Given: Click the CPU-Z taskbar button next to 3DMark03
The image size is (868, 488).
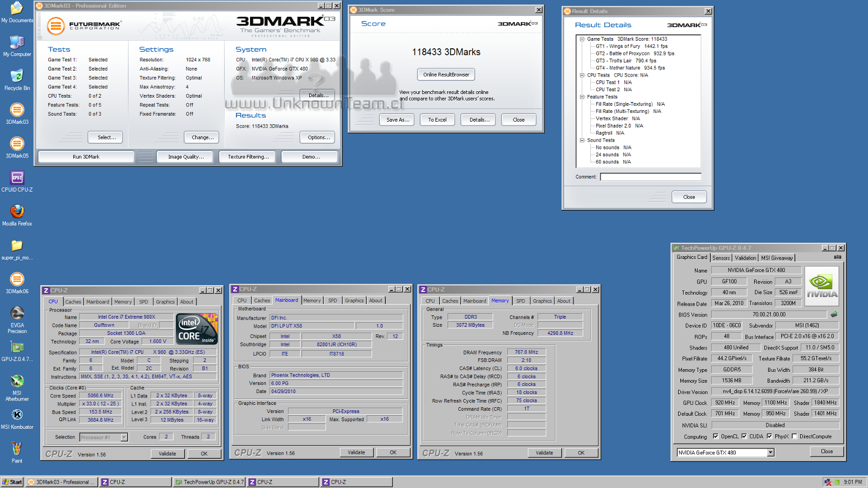Looking at the screenshot, I should [135, 482].
